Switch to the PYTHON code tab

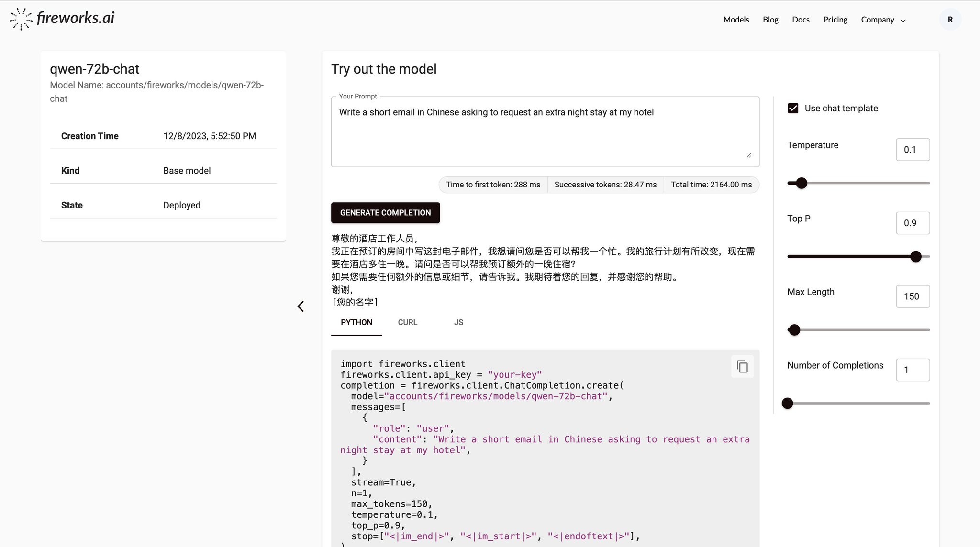coord(356,322)
